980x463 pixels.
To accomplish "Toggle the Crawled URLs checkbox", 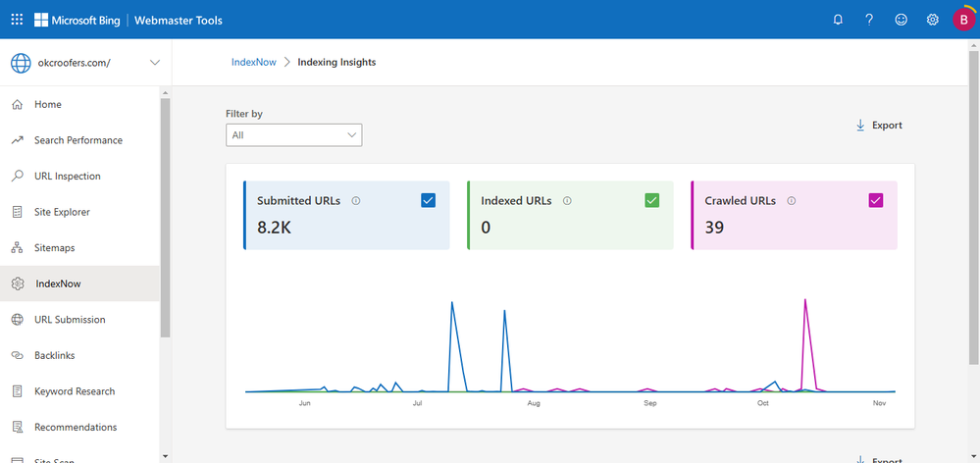I will pyautogui.click(x=876, y=201).
